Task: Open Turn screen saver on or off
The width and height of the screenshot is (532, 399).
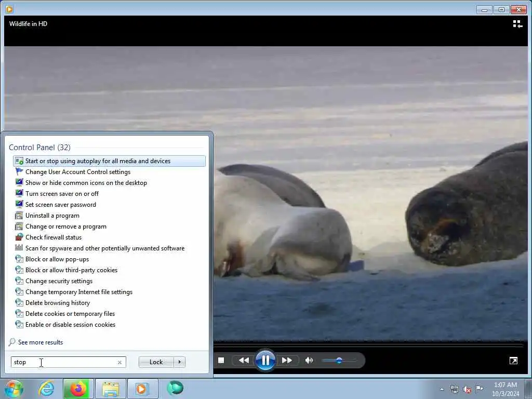Action: point(109,194)
